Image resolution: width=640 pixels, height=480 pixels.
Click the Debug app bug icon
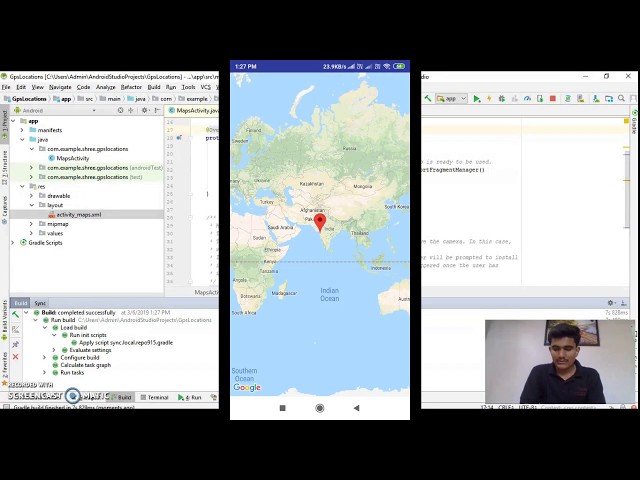502,99
